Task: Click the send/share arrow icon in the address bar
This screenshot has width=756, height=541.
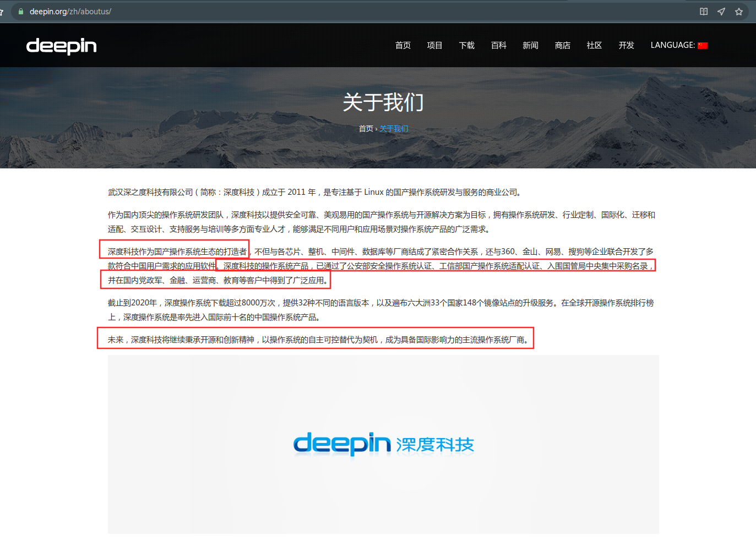Action: (x=721, y=12)
